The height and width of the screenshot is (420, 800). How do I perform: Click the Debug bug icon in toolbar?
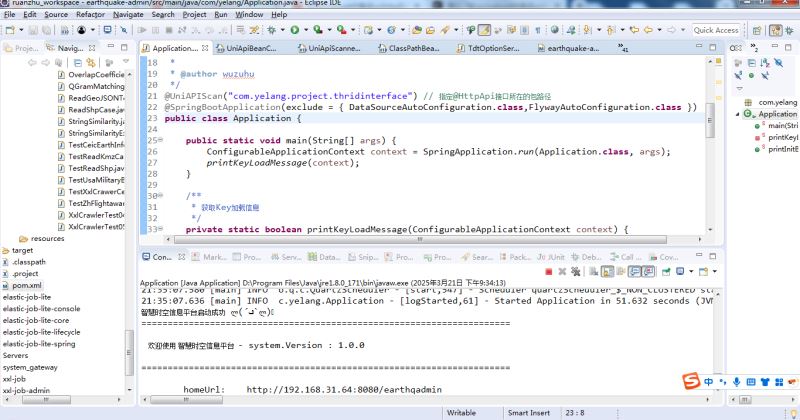(x=271, y=30)
